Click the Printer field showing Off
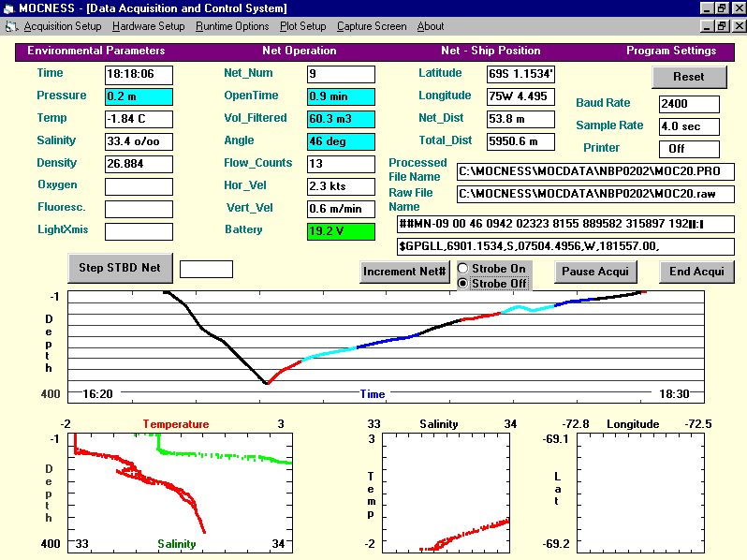This screenshot has width=747, height=560. click(689, 149)
